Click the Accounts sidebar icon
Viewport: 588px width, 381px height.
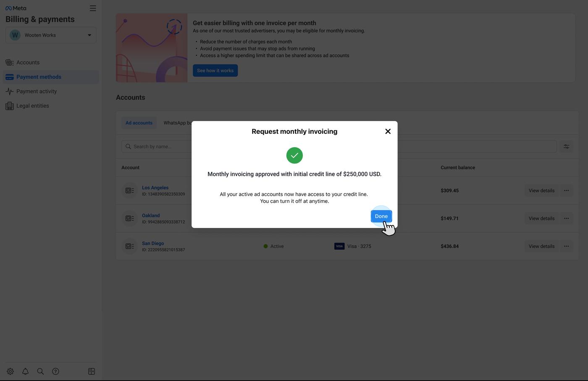click(10, 63)
